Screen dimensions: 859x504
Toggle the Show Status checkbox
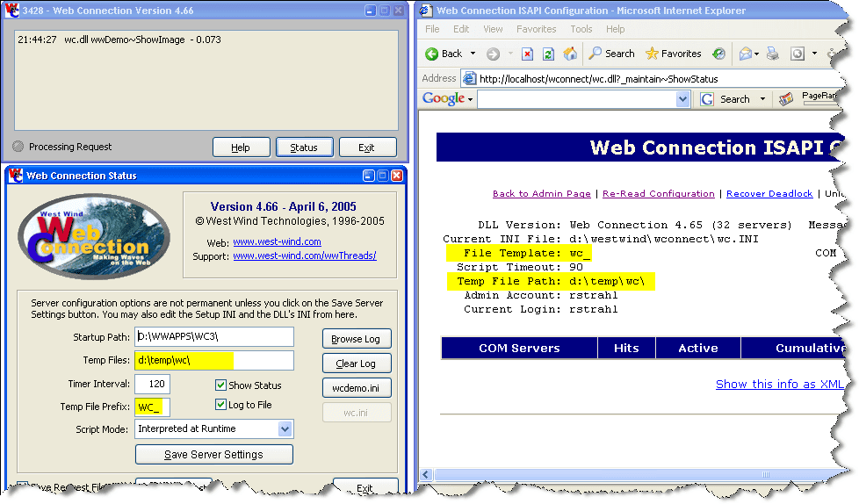[221, 385]
